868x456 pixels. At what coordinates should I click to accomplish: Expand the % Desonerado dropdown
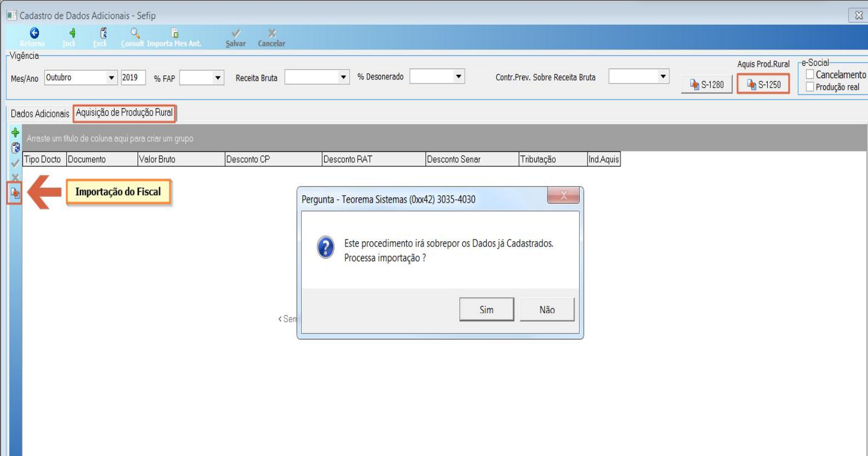coord(459,76)
